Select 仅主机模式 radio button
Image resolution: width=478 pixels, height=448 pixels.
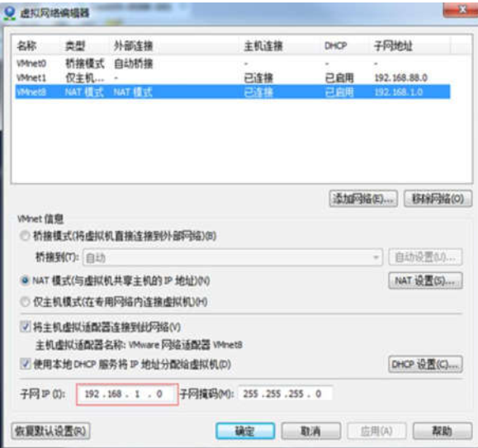click(x=25, y=302)
